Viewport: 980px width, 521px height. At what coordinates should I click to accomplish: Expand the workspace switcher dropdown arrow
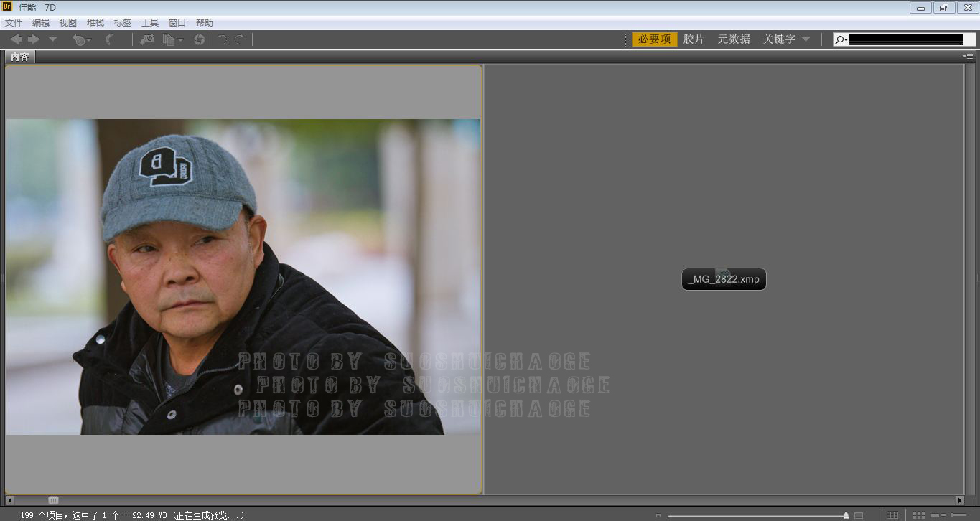pos(806,39)
